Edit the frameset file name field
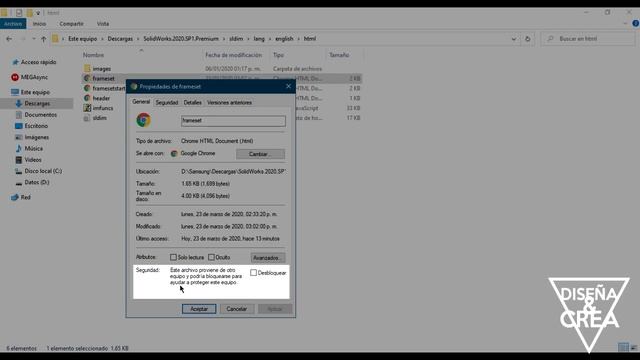This screenshot has width=640, height=360. pyautogui.click(x=233, y=120)
